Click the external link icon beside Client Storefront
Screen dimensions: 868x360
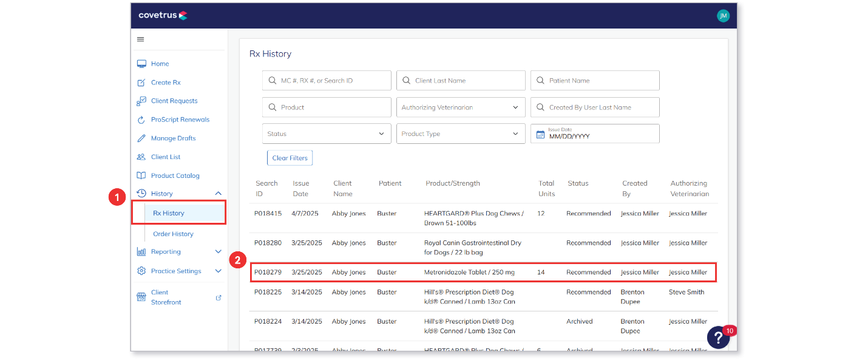coord(219,297)
